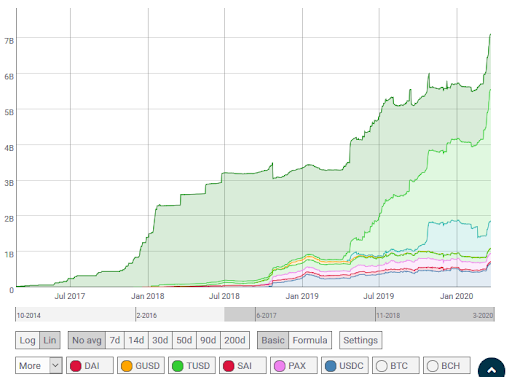Switch chart to Lin scale
The width and height of the screenshot is (512, 377).
coord(50,340)
